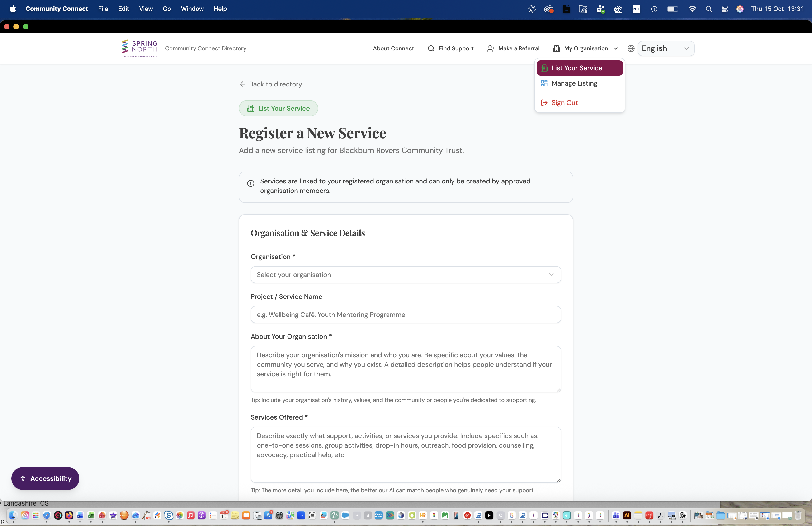
Task: Click the globe language icon
Action: (631, 48)
